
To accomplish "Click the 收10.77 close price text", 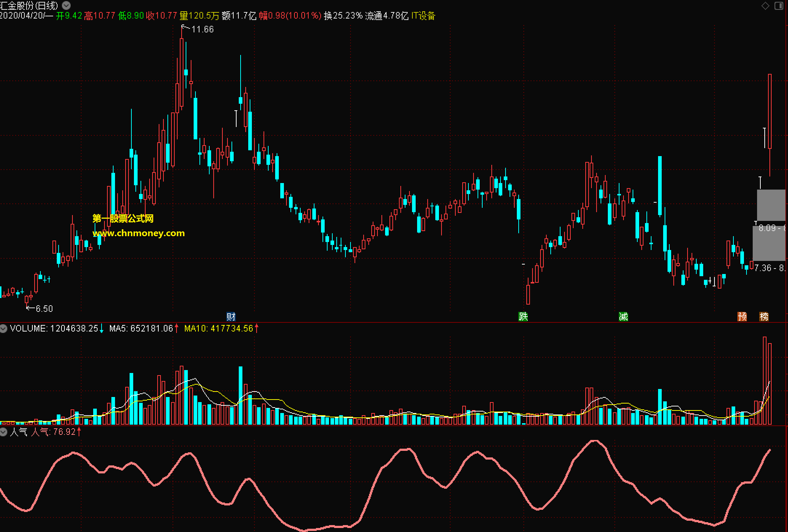I will (161, 16).
